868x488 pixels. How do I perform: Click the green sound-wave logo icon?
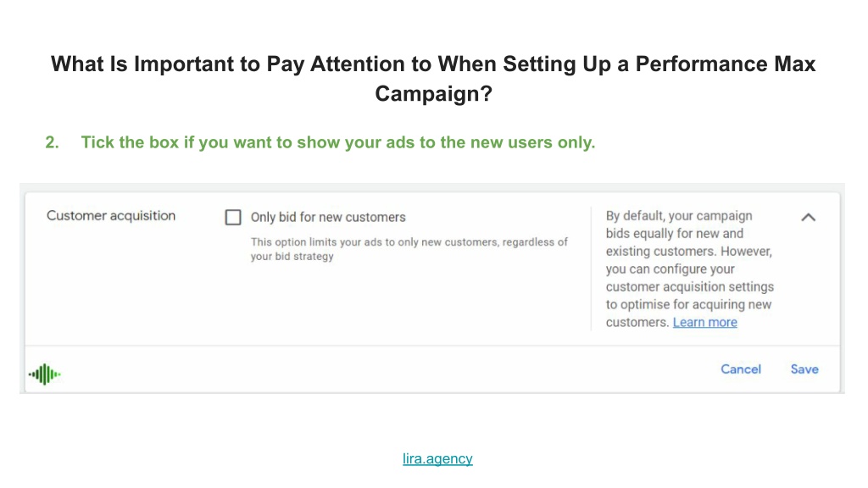tap(45, 374)
